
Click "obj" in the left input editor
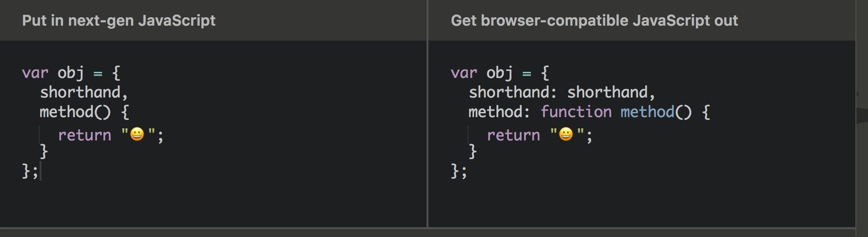70,73
